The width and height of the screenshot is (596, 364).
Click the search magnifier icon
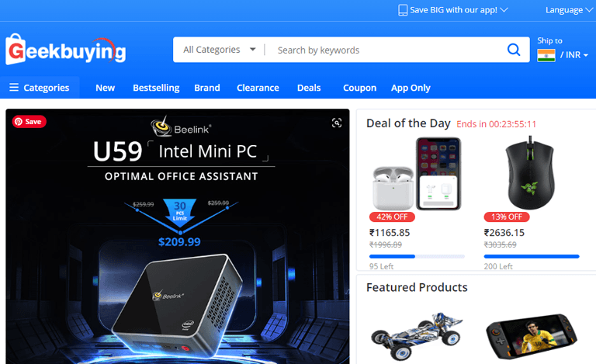pos(514,50)
